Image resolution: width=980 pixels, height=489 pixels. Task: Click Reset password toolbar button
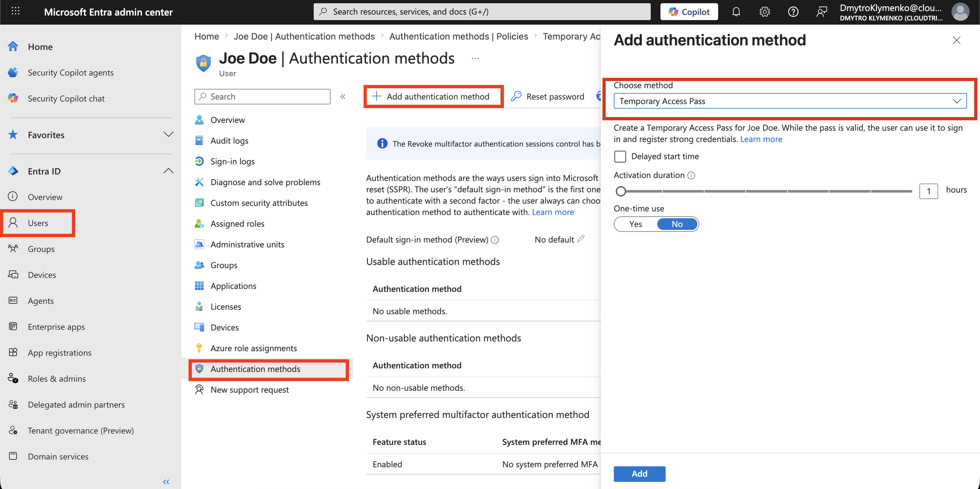click(547, 96)
